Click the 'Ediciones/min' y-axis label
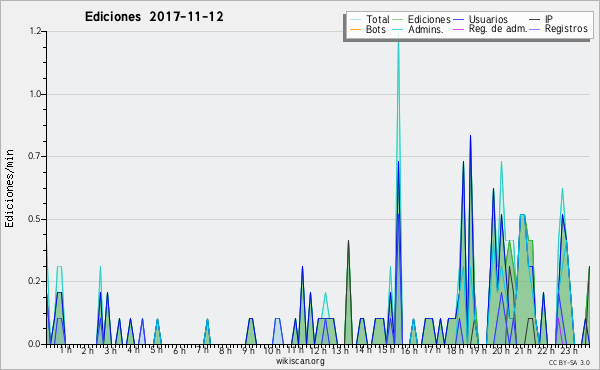The height and width of the screenshot is (370, 600). tap(9, 188)
